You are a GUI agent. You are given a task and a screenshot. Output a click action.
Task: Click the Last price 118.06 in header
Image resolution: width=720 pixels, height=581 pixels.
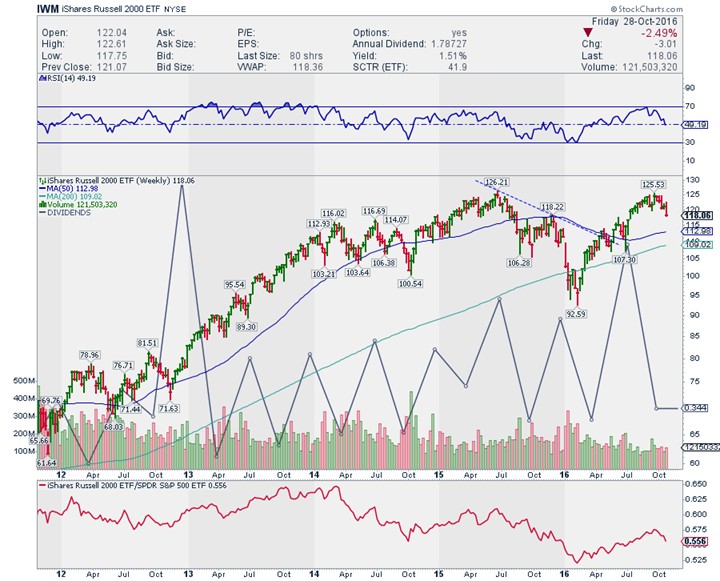pos(662,56)
